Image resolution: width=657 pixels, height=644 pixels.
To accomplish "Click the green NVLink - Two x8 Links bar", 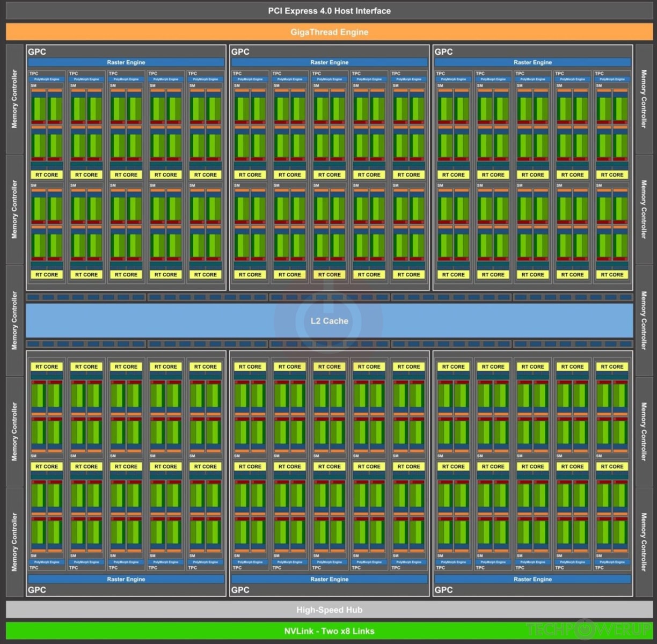I will [329, 631].
